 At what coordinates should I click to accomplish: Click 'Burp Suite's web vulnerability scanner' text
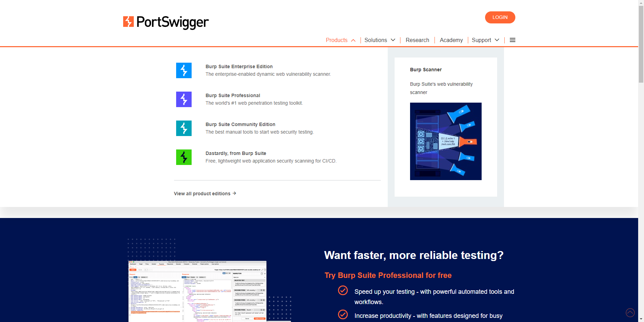[x=441, y=88]
